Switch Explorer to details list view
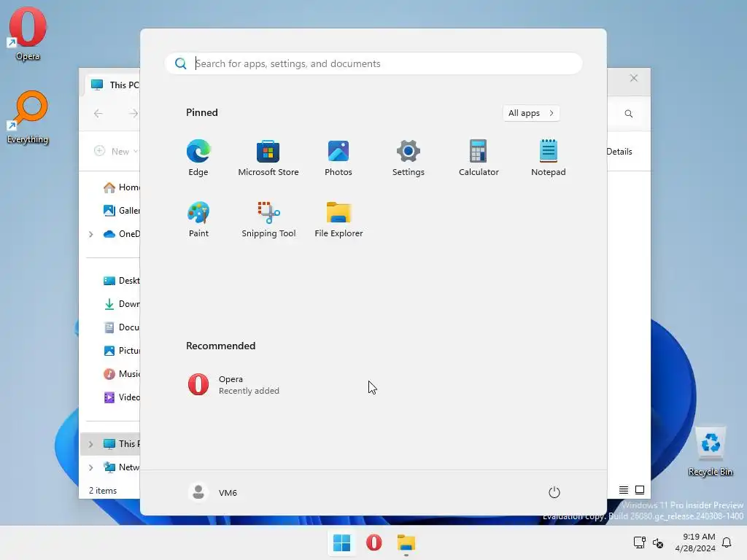This screenshot has width=747, height=560. coord(623,489)
